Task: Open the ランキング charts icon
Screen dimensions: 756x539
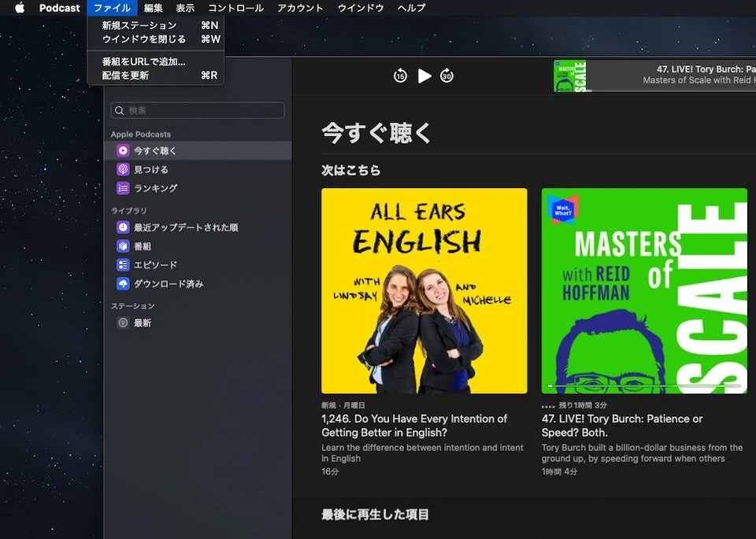Action: click(123, 188)
